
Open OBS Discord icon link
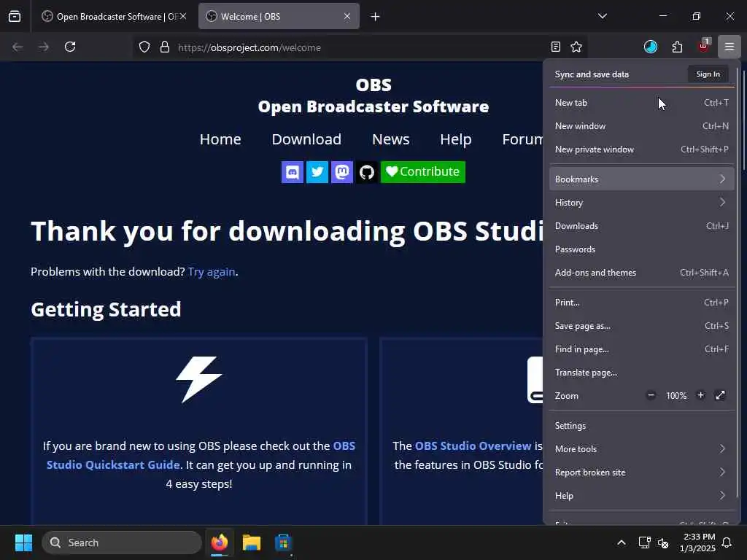click(292, 172)
